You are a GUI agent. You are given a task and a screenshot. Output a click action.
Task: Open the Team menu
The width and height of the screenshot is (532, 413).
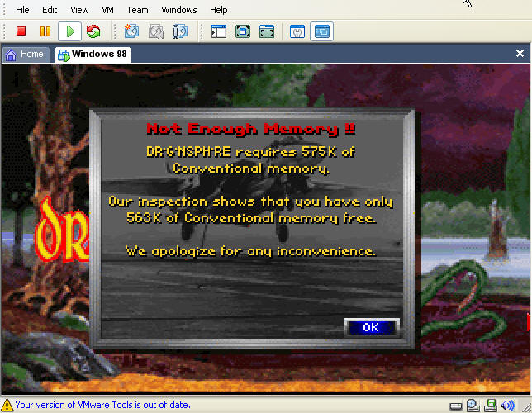click(x=137, y=10)
